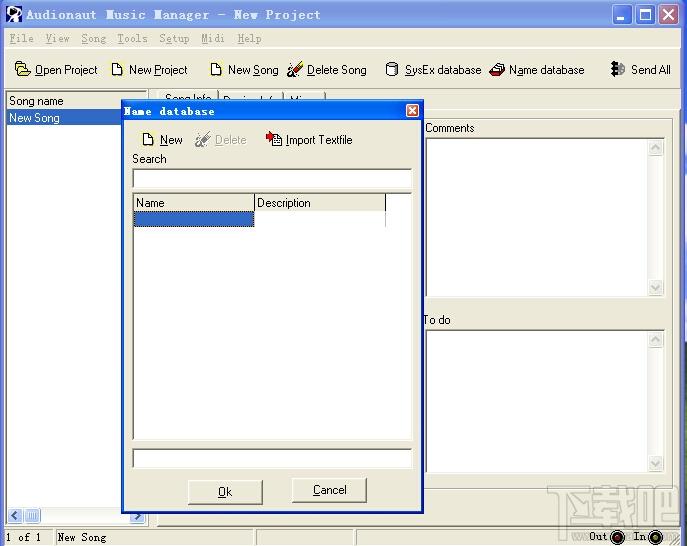Click the Description column header
Screen dimensions: 687x546
(x=320, y=203)
